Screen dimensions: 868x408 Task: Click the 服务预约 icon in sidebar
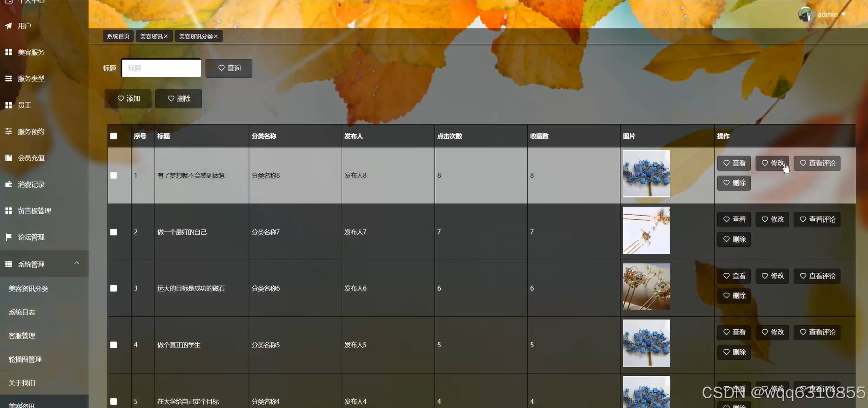(8, 131)
